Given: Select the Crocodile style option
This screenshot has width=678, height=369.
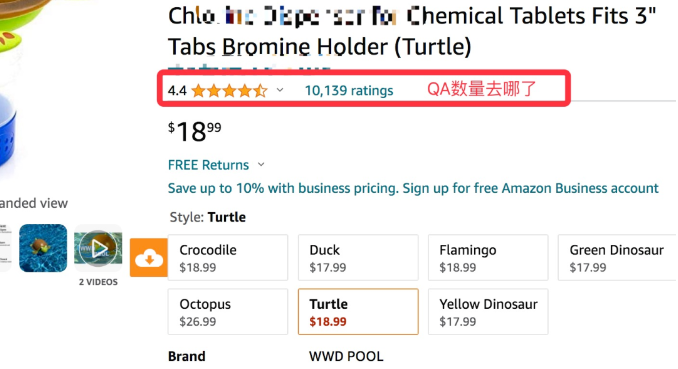Looking at the screenshot, I should click(228, 257).
